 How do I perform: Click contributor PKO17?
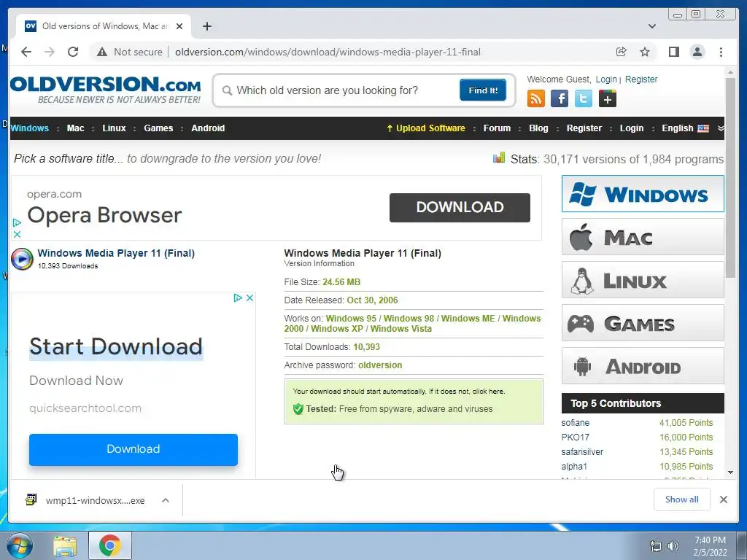(x=575, y=437)
